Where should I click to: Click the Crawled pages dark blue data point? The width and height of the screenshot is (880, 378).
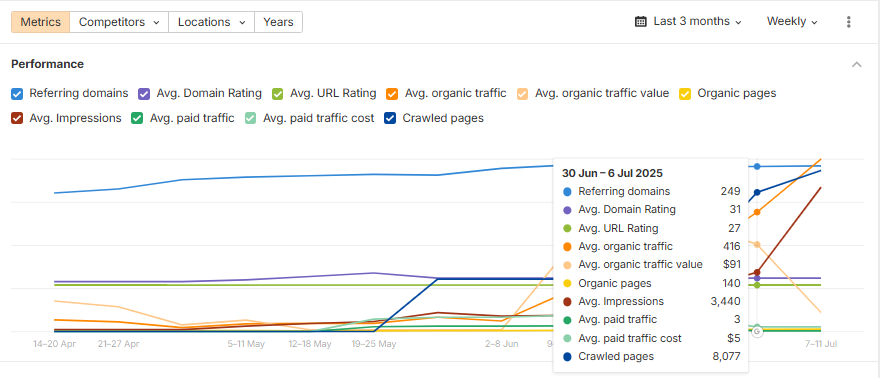click(757, 192)
